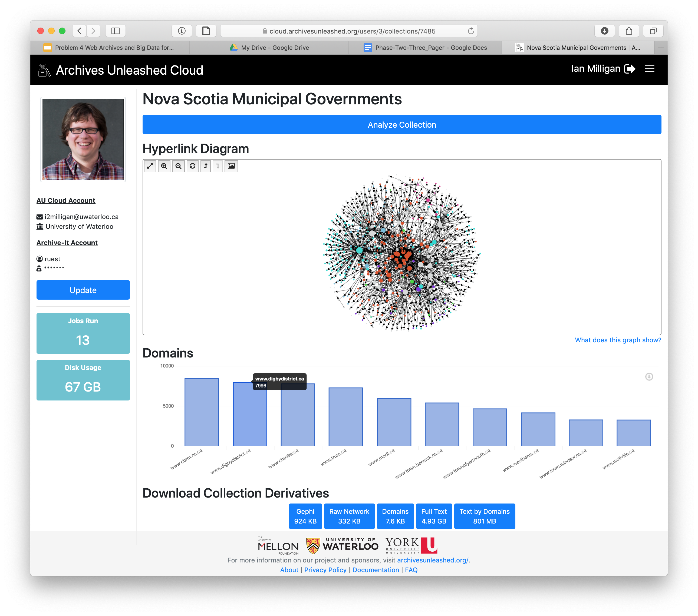The width and height of the screenshot is (698, 616).
Task: Save hyperlink diagram as image
Action: point(231,166)
